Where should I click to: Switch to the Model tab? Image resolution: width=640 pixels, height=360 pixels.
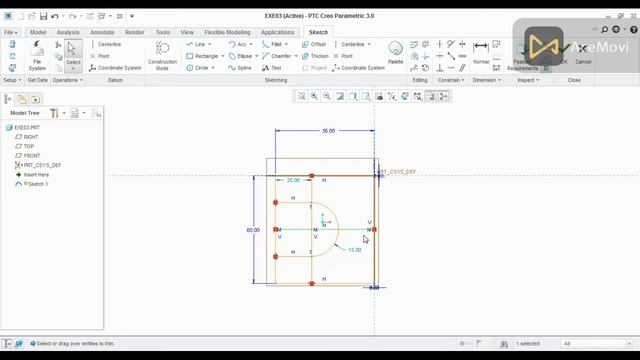coord(38,32)
